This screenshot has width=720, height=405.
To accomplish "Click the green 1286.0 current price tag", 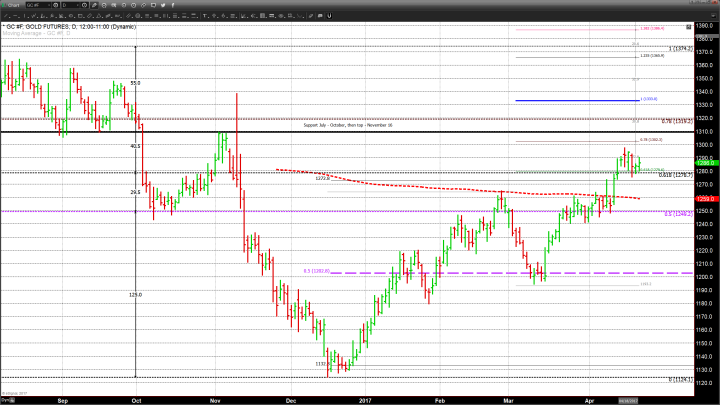I will coord(706,163).
